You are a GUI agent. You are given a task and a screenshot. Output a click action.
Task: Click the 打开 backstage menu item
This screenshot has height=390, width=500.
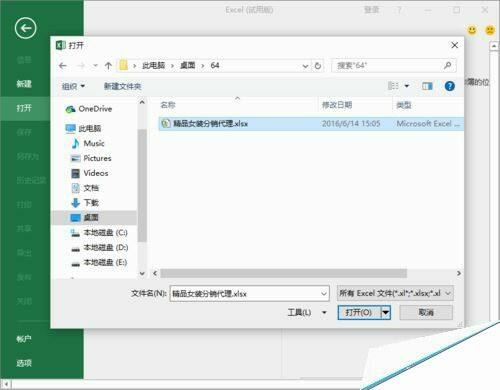[x=24, y=108]
